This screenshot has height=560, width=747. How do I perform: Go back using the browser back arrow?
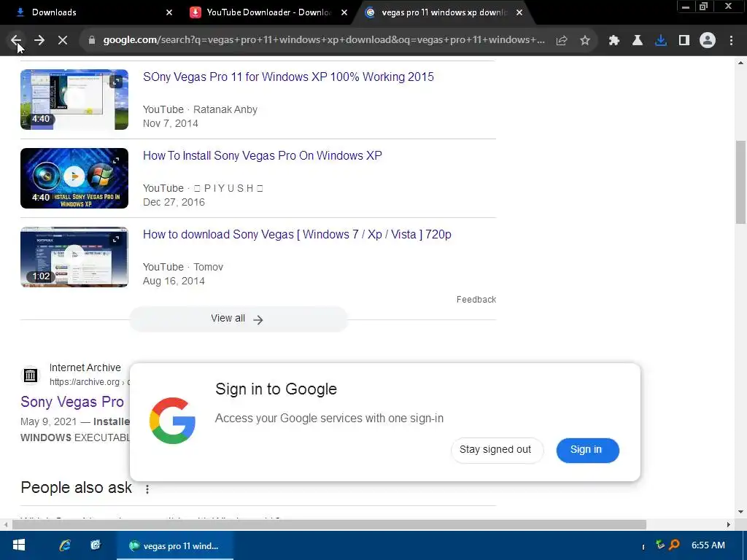[x=16, y=41]
